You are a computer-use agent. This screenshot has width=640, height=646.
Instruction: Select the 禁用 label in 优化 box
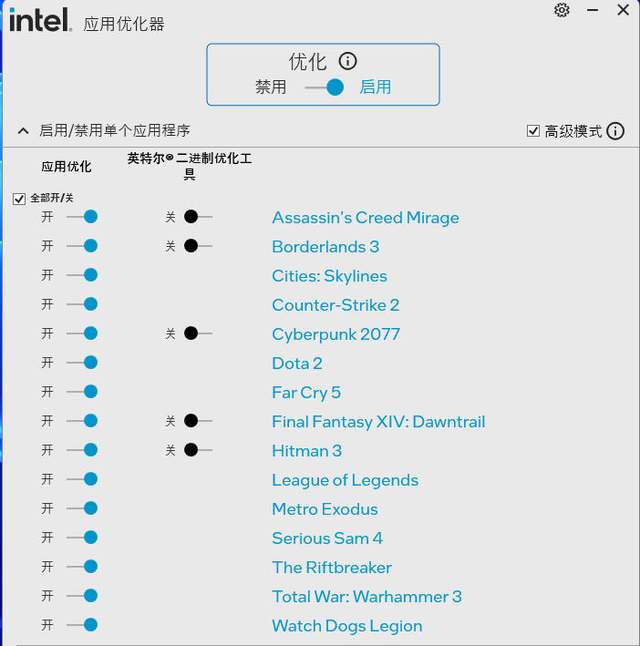271,87
